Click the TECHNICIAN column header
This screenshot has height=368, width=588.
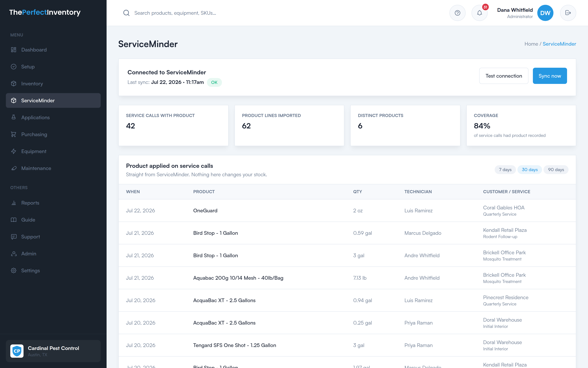(418, 192)
